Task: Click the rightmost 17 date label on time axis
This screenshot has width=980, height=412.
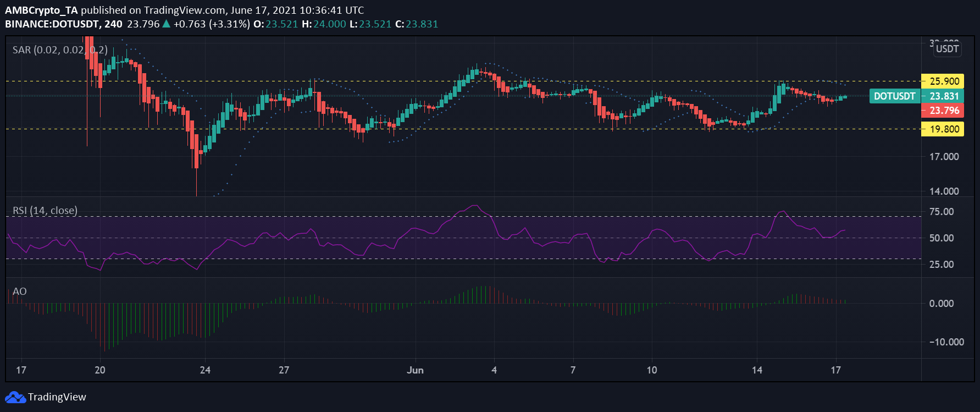Action: (x=835, y=370)
